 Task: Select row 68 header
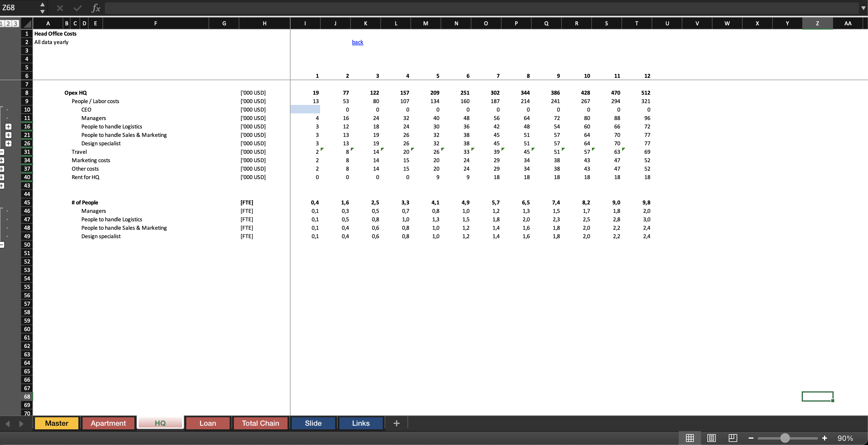click(27, 396)
